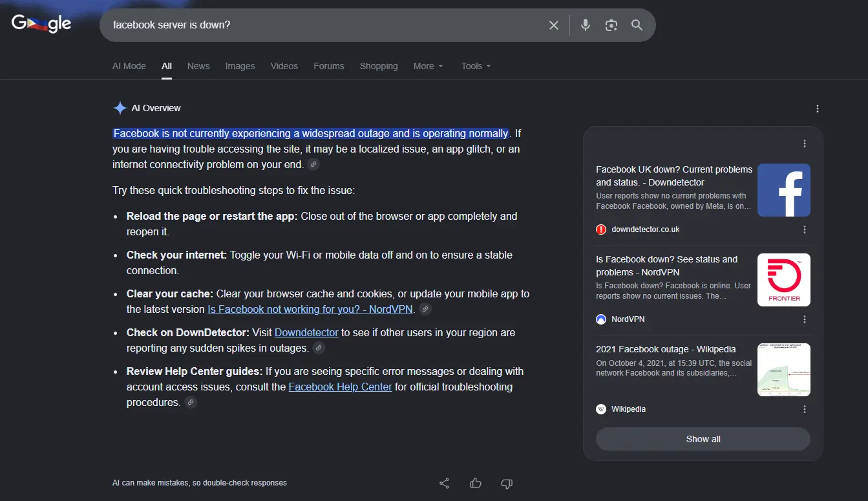Image resolution: width=868 pixels, height=501 pixels.
Task: Open the AI Overview three-dot menu
Action: pos(818,109)
